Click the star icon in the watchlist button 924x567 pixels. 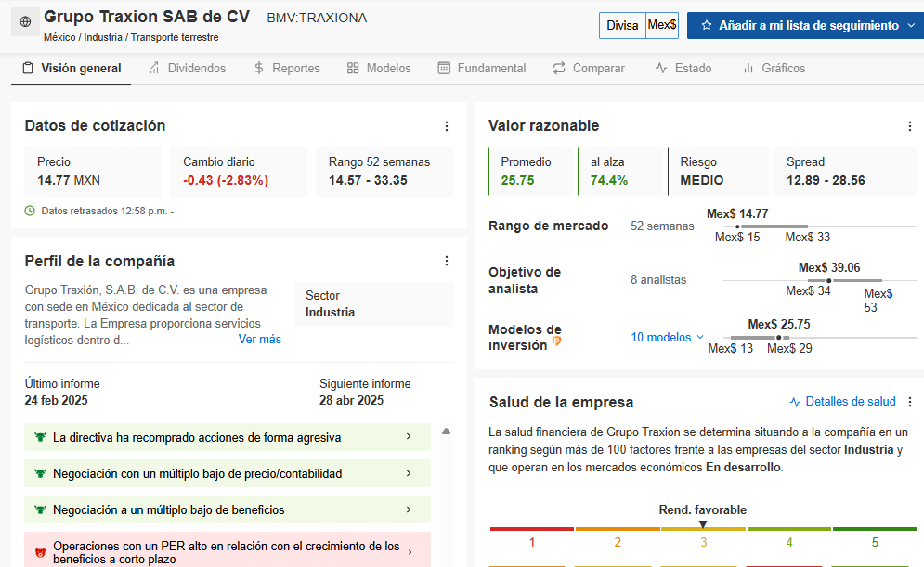pyautogui.click(x=707, y=25)
